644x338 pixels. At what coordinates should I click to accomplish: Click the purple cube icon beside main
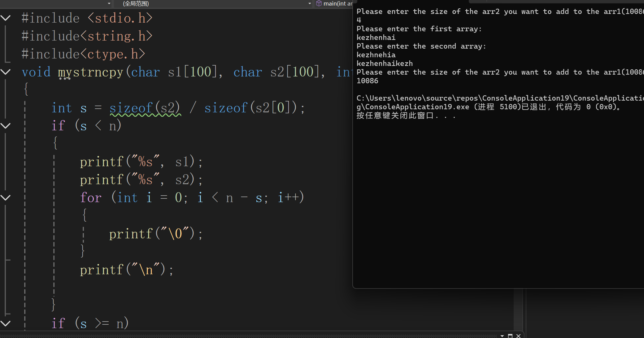coord(319,3)
